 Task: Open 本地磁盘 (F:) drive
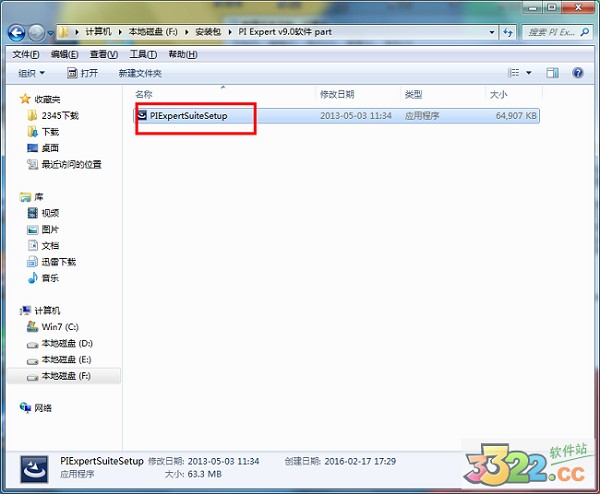[66, 376]
